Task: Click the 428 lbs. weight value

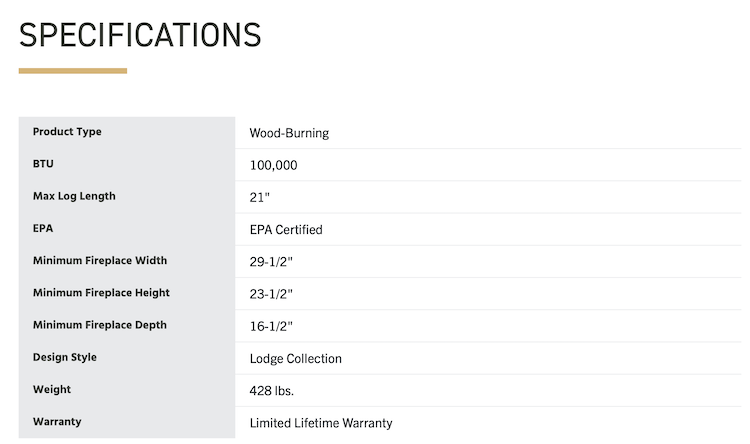Action: point(271,390)
